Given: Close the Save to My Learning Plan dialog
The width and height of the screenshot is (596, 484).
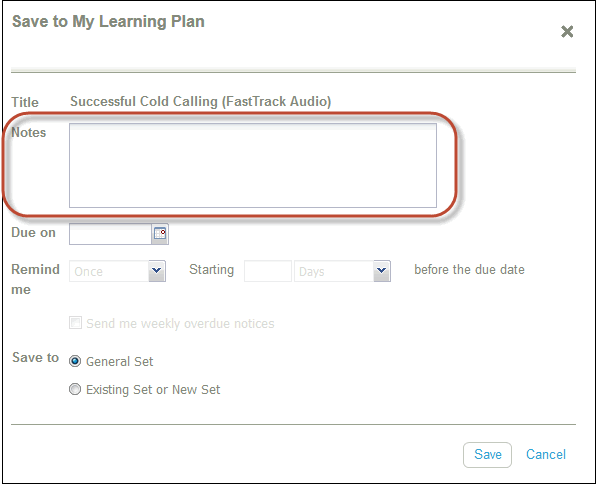Looking at the screenshot, I should [x=567, y=32].
